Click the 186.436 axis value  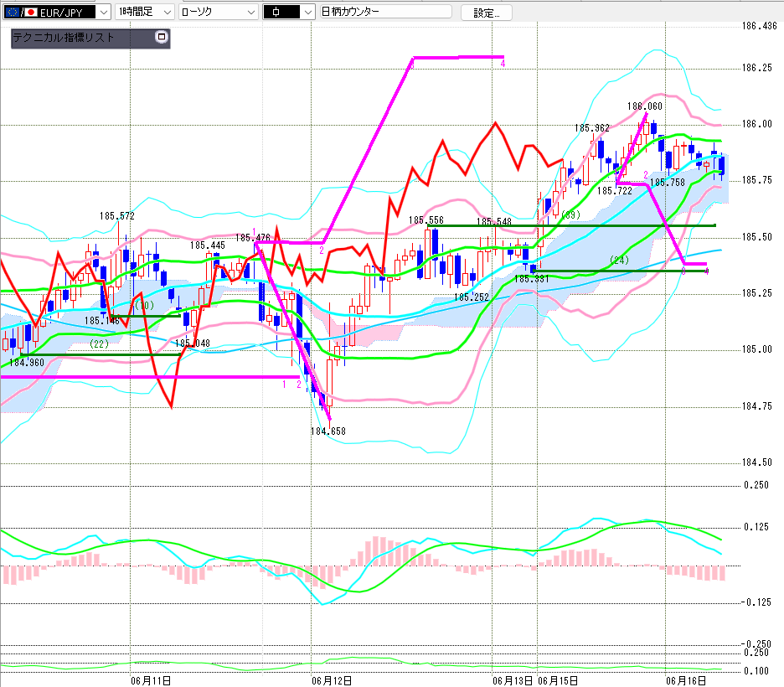coord(760,26)
